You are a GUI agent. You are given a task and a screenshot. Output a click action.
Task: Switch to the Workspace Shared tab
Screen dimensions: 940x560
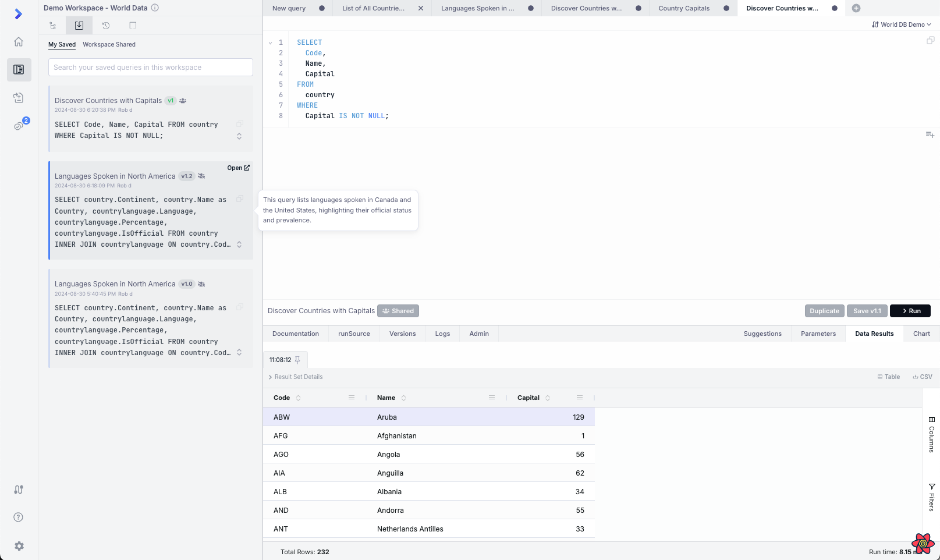pyautogui.click(x=109, y=44)
